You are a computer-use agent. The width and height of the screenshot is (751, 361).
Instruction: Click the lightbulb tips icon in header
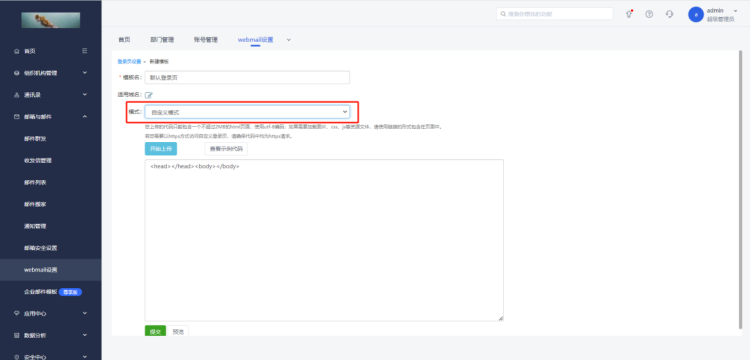click(x=629, y=14)
